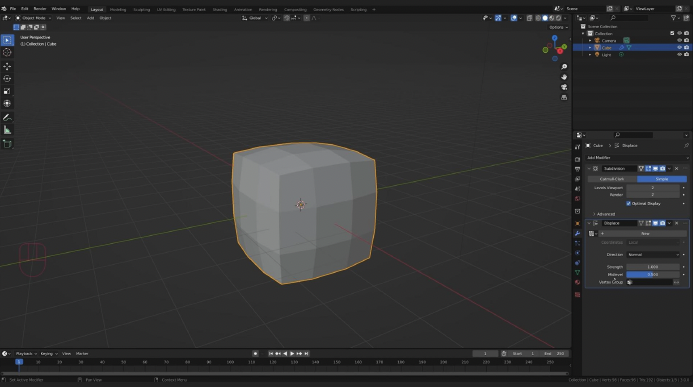
Task: Open the Material properties tab
Action: 577,282
